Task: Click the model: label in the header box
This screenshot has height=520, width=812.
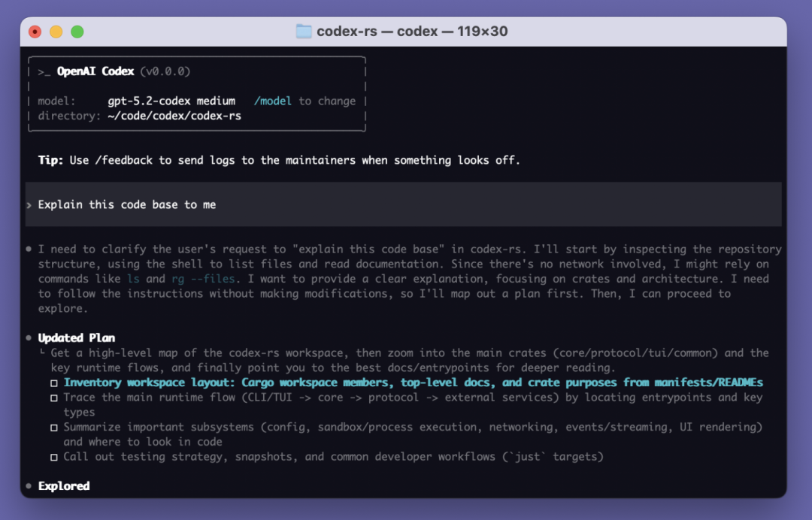Action: pyautogui.click(x=56, y=101)
